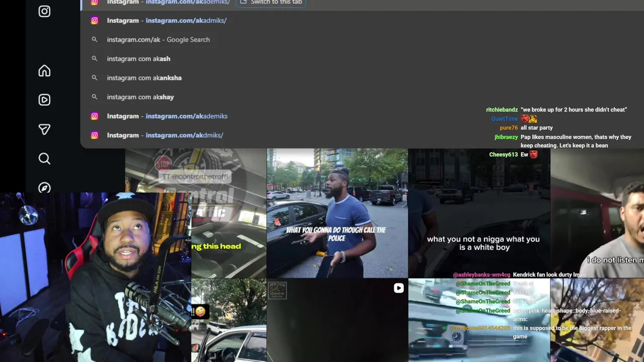
Task: Click search icon beside 'akash' suggestion
Action: tap(94, 59)
